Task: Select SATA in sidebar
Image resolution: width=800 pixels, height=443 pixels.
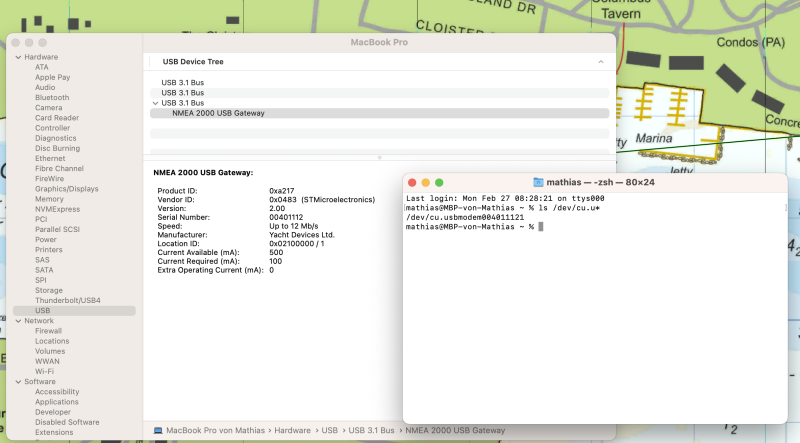Action: pyautogui.click(x=44, y=270)
